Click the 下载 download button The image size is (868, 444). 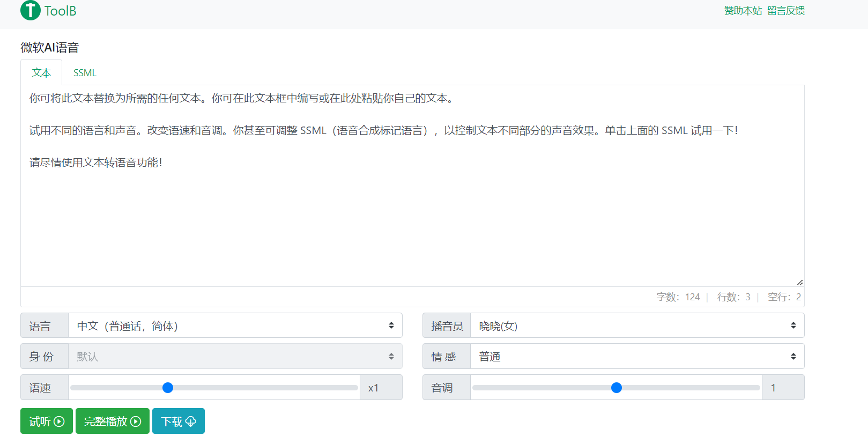(x=178, y=421)
